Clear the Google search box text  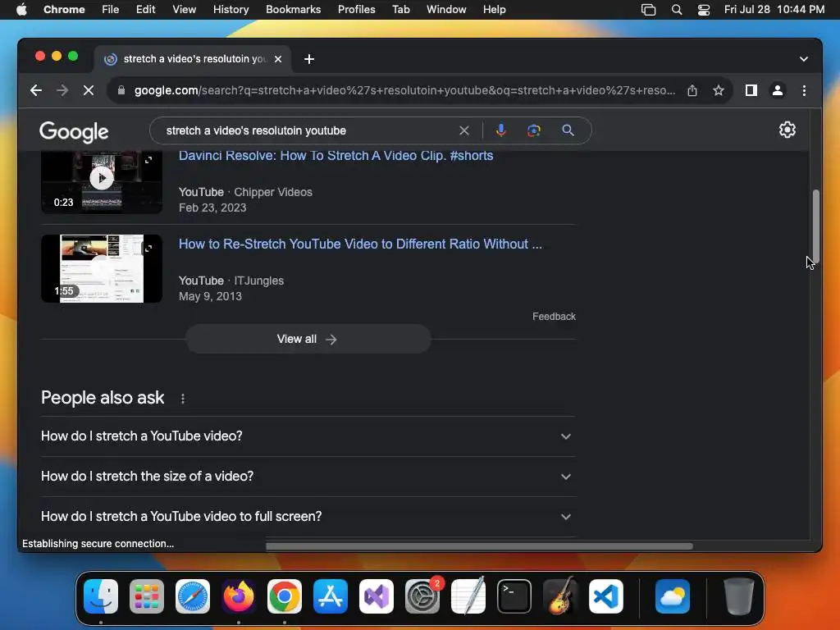point(464,130)
